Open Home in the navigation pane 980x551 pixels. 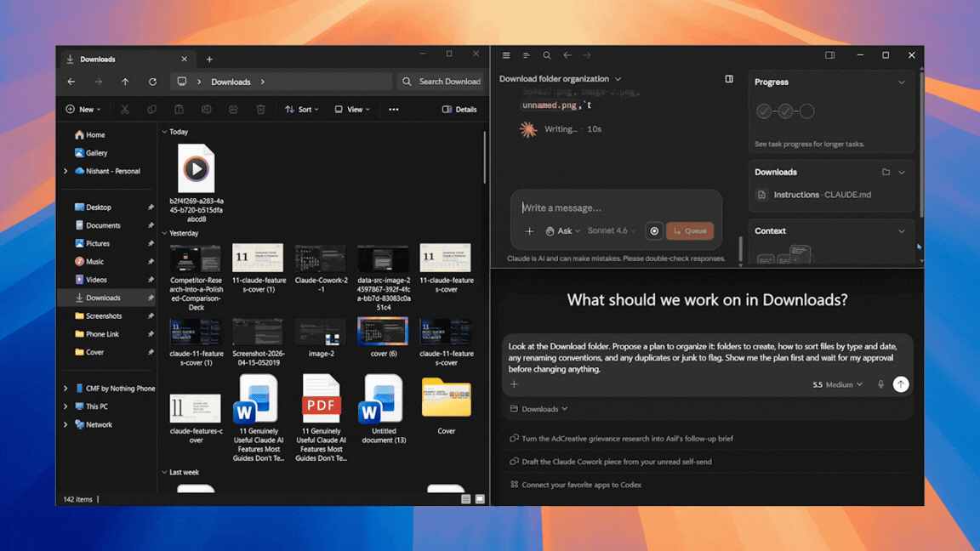(95, 135)
